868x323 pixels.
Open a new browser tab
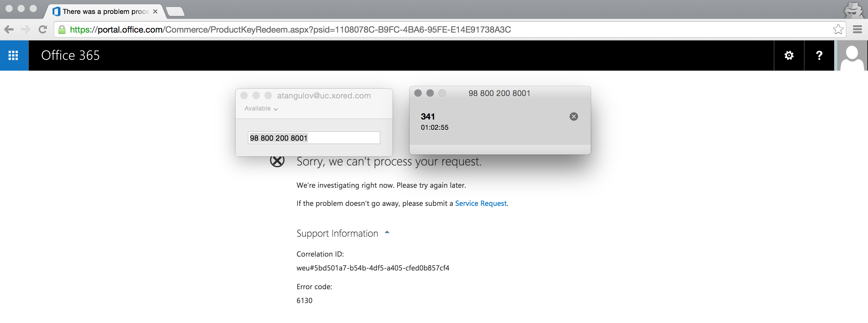point(175,11)
